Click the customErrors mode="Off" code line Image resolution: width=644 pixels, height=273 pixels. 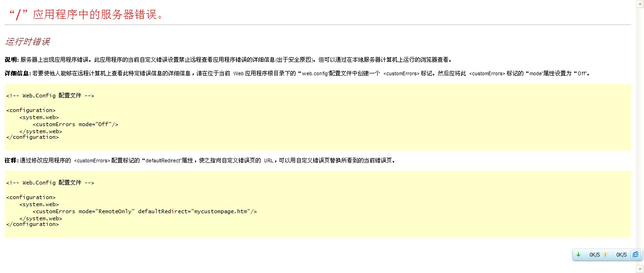[x=75, y=124]
